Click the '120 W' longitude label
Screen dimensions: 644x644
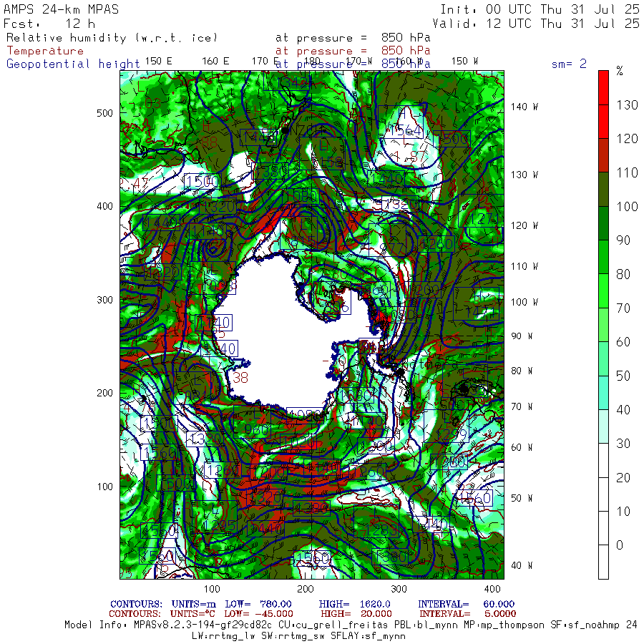click(x=524, y=226)
